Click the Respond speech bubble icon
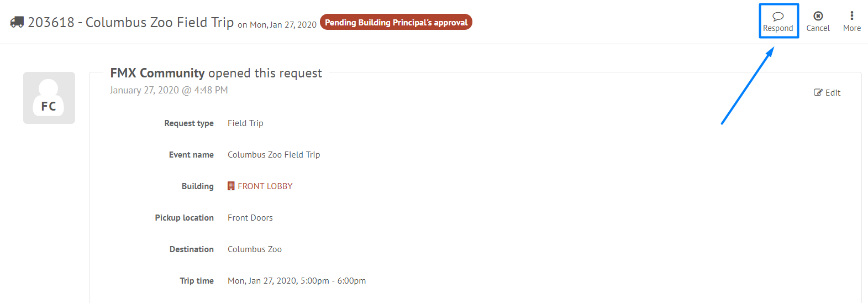 [x=778, y=17]
